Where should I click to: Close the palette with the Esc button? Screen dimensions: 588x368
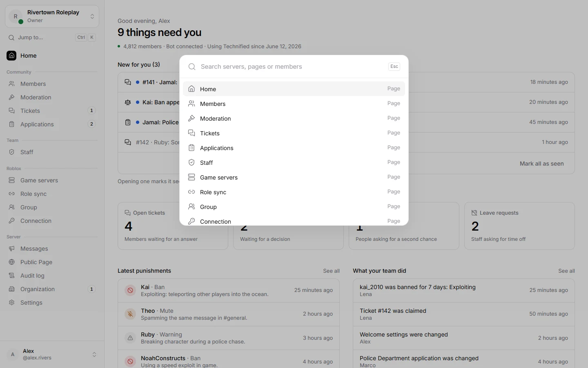(394, 67)
